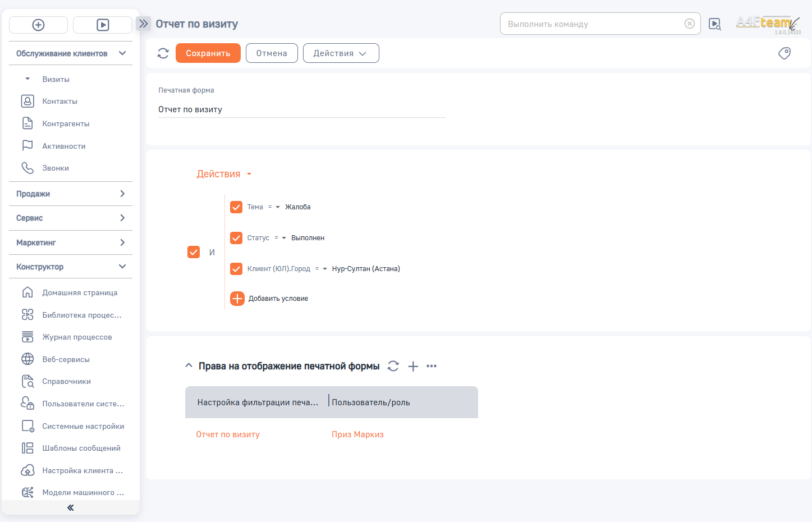Viewport: 812px width, 522px height.
Task: Refresh the print form rights list
Action: (393, 366)
